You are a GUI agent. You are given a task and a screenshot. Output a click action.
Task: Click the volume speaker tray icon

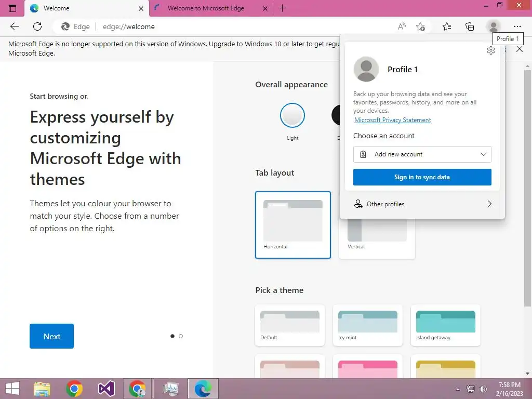(x=483, y=389)
